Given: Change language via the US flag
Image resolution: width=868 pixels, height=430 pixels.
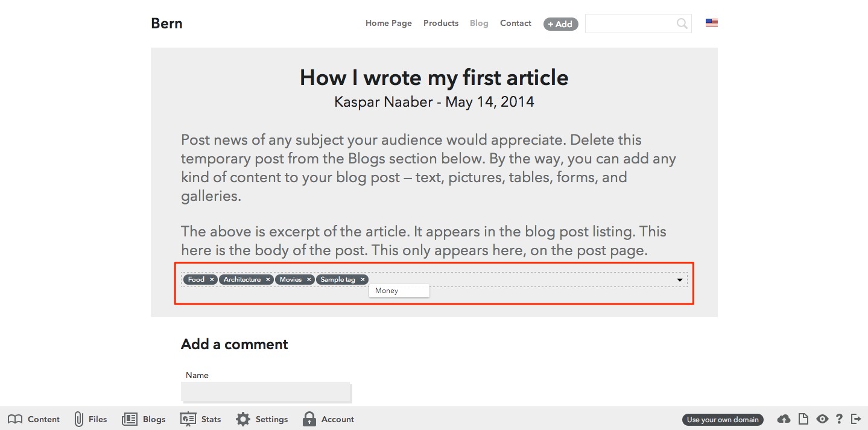Looking at the screenshot, I should coord(711,22).
